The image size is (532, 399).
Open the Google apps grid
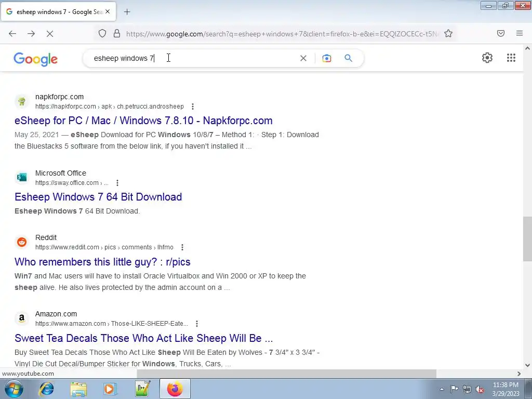511,58
